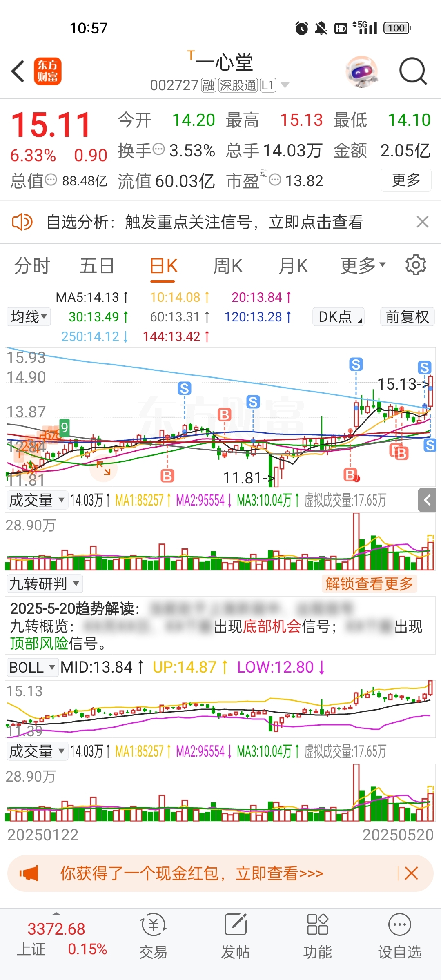Tap the 换手 info smiley icon
Viewport: 441px width, 980px height.
pyautogui.click(x=158, y=149)
